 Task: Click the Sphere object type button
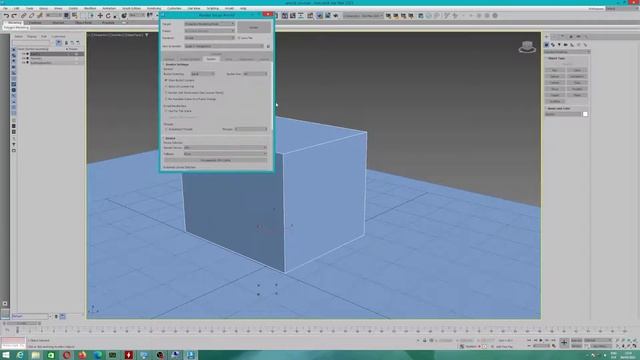[555, 76]
